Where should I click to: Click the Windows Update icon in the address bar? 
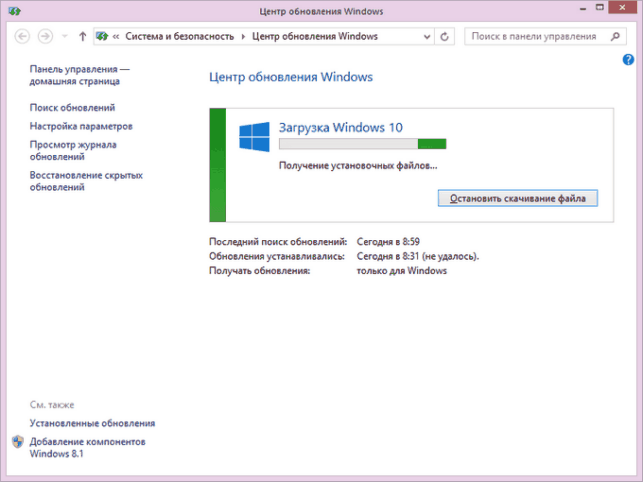coord(102,37)
